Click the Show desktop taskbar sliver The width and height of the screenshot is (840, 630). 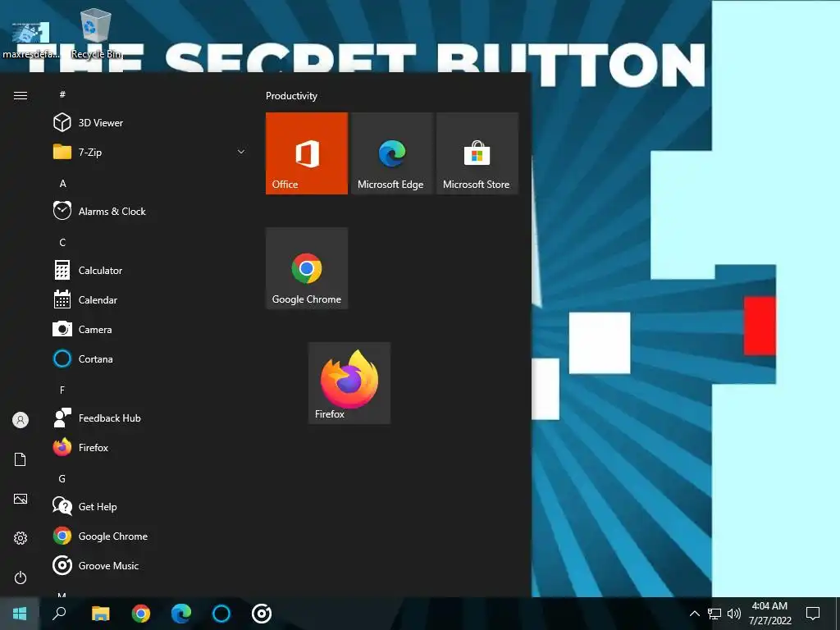point(838,614)
